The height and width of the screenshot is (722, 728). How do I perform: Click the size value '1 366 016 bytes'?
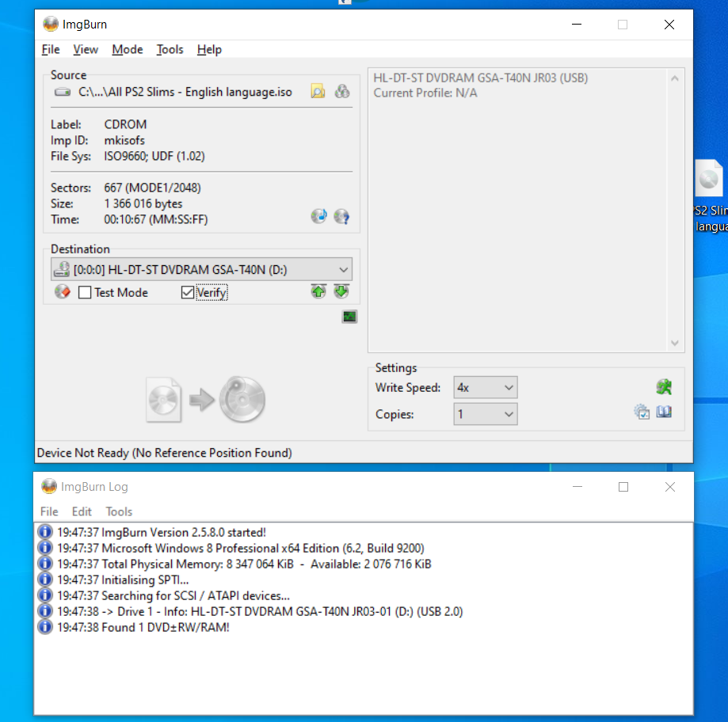tap(143, 203)
